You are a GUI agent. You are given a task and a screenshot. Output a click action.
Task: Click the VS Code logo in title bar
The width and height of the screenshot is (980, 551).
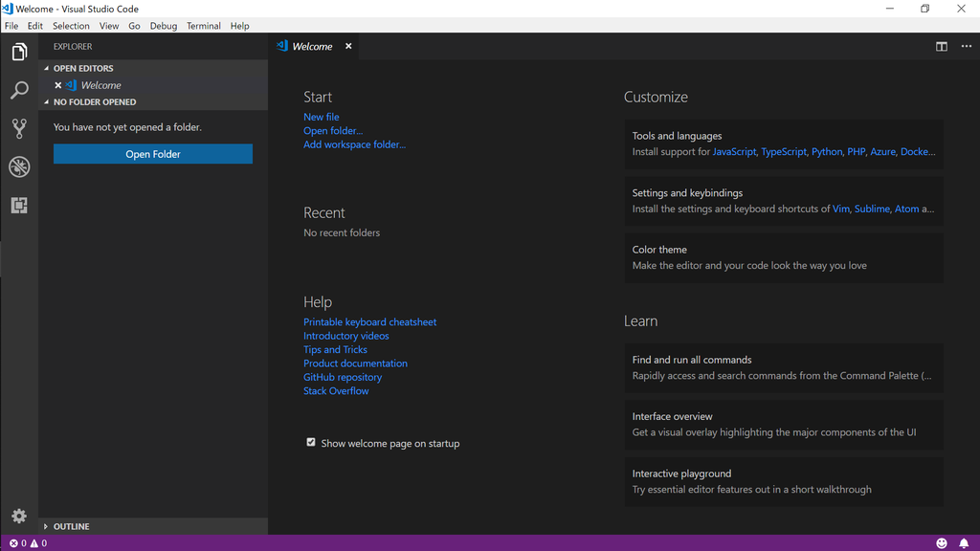(8, 9)
